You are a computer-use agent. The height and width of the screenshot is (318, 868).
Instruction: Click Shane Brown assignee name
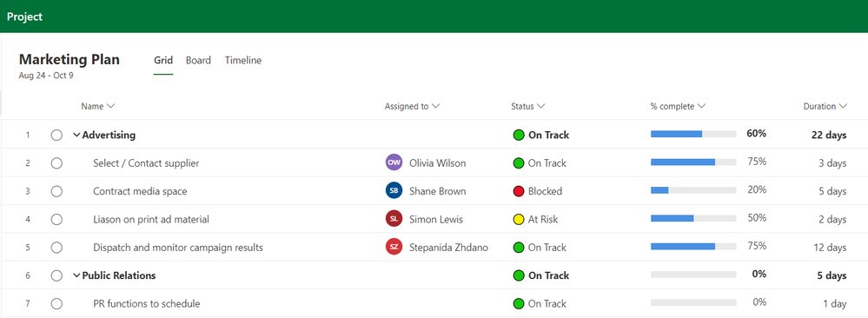[x=437, y=191]
